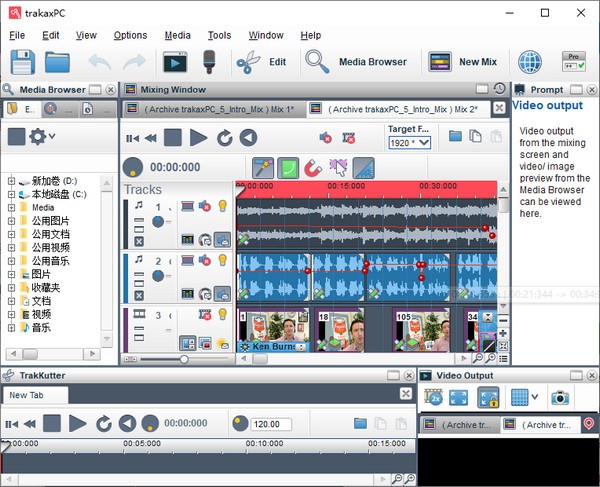Open the Tools menu
This screenshot has width=600, height=487.
219,35
